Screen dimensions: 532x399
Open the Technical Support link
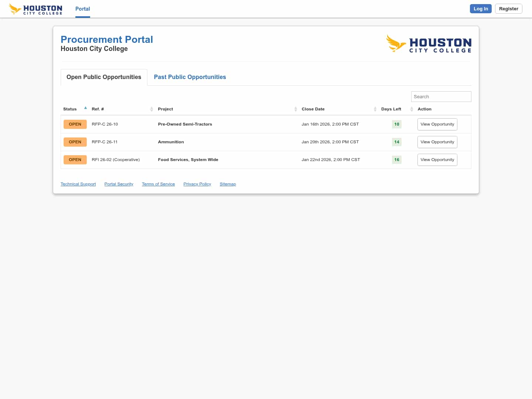(78, 184)
